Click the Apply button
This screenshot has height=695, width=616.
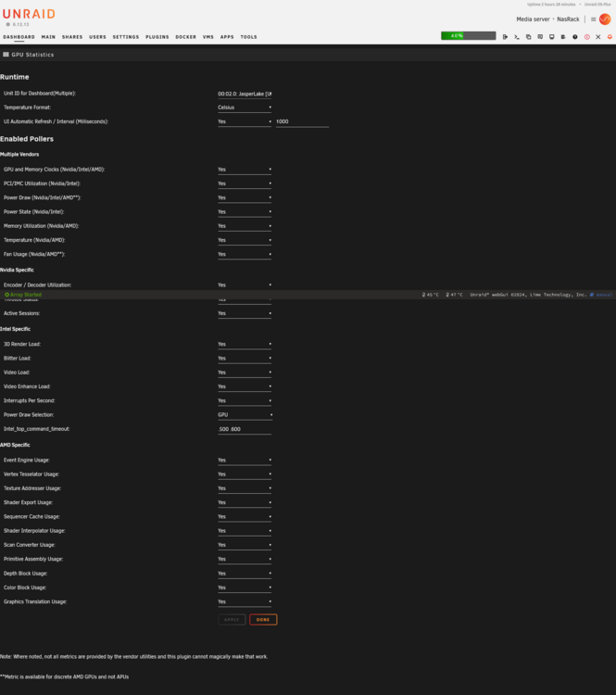coord(232,620)
